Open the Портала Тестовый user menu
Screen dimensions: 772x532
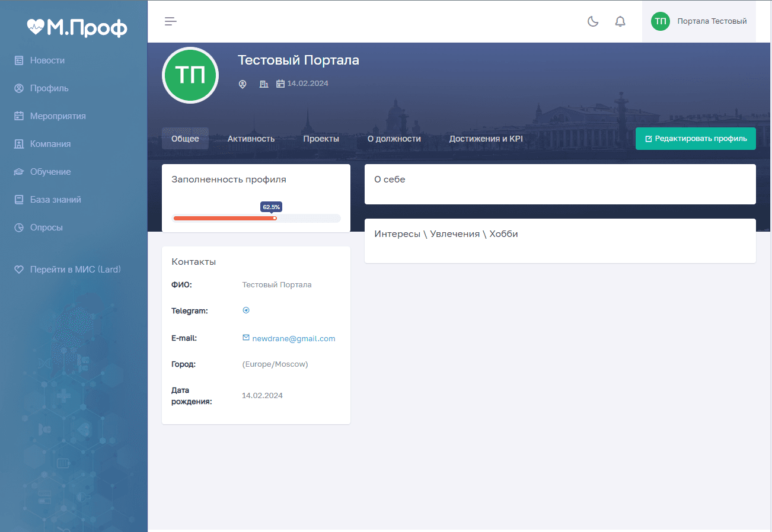point(698,21)
